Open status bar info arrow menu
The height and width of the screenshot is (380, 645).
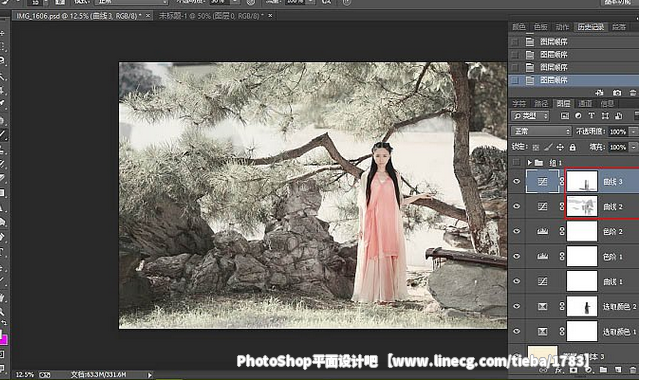[x=149, y=375]
